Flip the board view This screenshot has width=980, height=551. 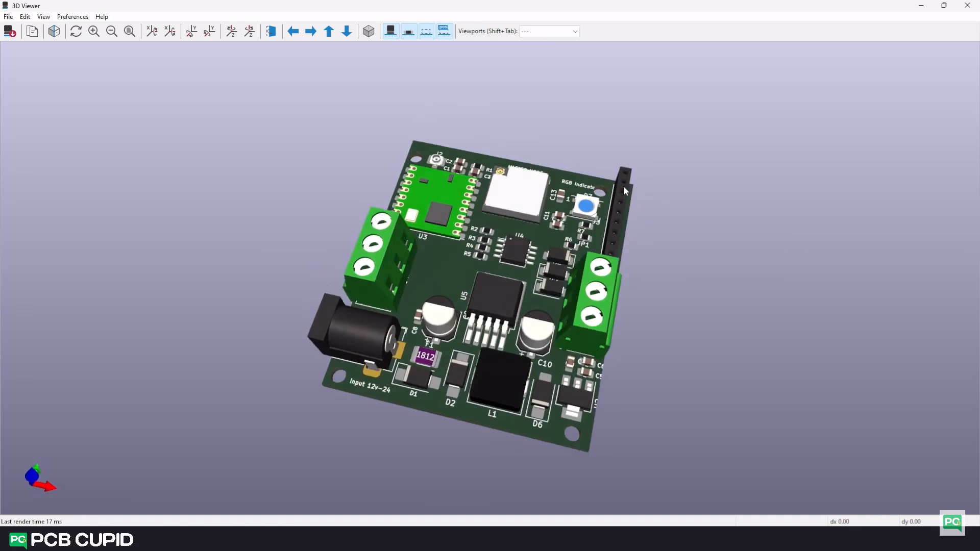coord(271,32)
